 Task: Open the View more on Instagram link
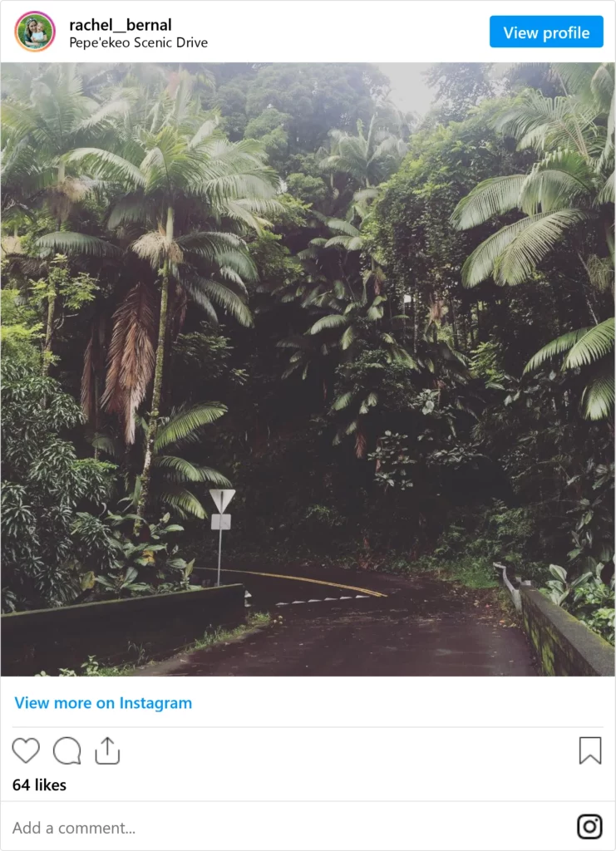(x=103, y=703)
